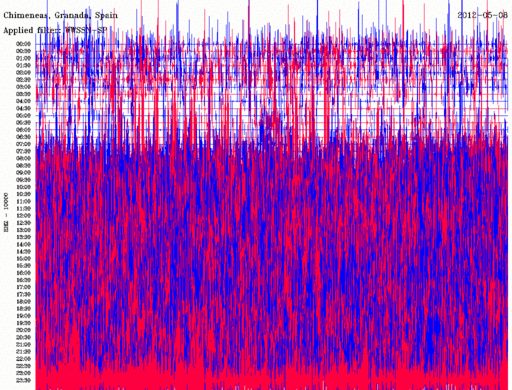Select the 14:00 time row label
Viewport: 512px width, 390px height.
click(23, 244)
